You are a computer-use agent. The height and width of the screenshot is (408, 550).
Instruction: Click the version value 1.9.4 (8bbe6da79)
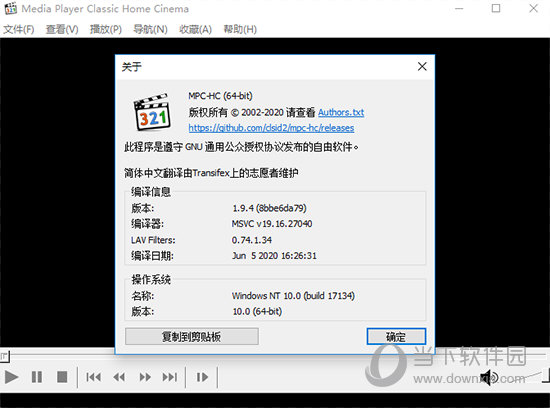[269, 208]
